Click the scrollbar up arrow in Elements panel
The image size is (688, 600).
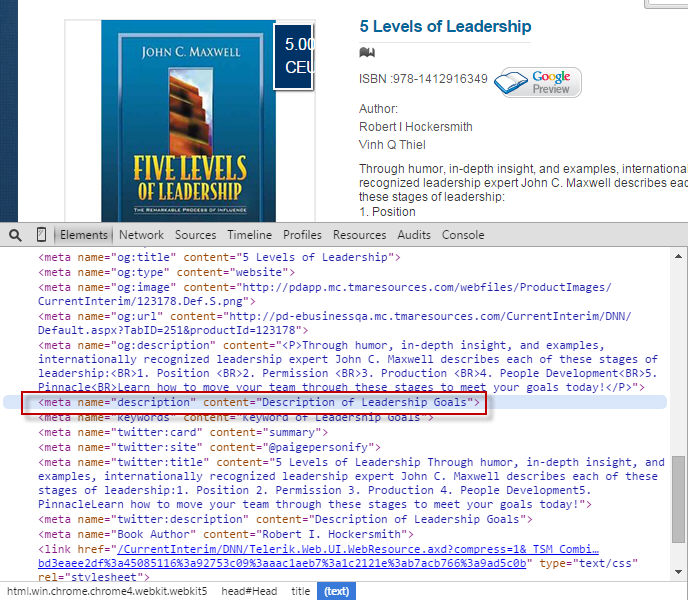point(678,256)
